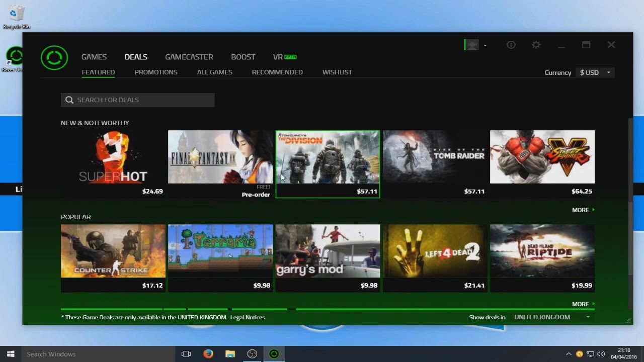Show hidden system tray icons
The image size is (644, 362).
tap(569, 354)
